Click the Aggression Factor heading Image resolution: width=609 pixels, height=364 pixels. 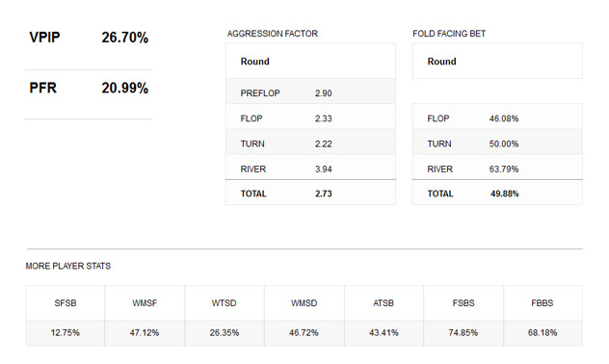tap(273, 34)
